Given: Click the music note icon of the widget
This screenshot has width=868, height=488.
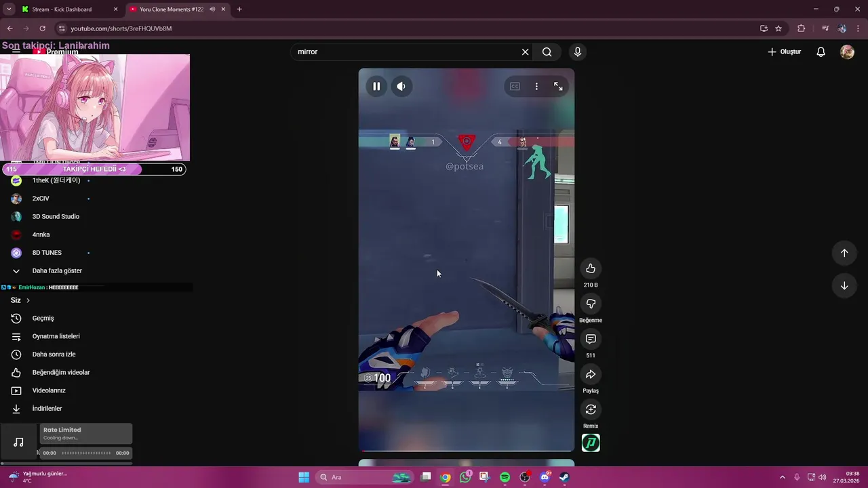Looking at the screenshot, I should click(x=18, y=442).
